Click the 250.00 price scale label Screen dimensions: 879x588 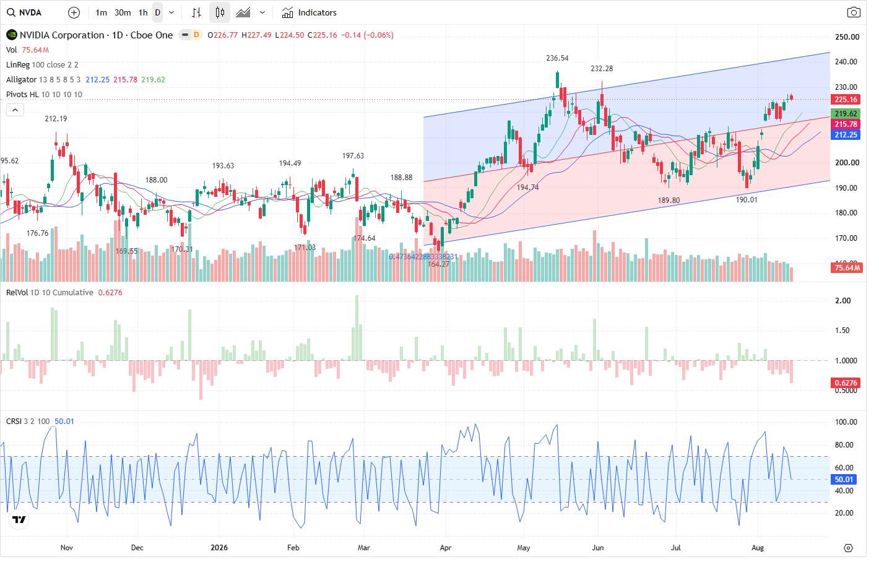pos(847,37)
